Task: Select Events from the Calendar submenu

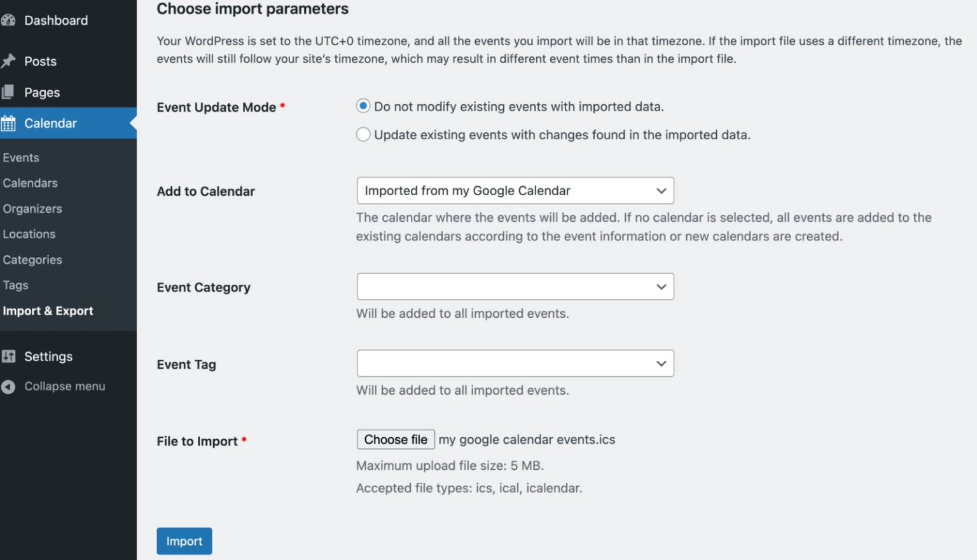Action: (21, 157)
